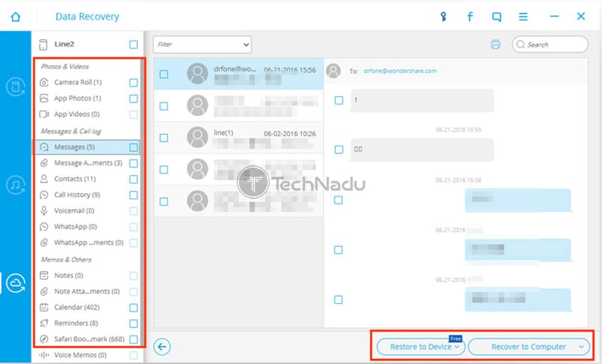Tick the Camera Roll checkbox
The image size is (602, 364).
pyautogui.click(x=134, y=83)
